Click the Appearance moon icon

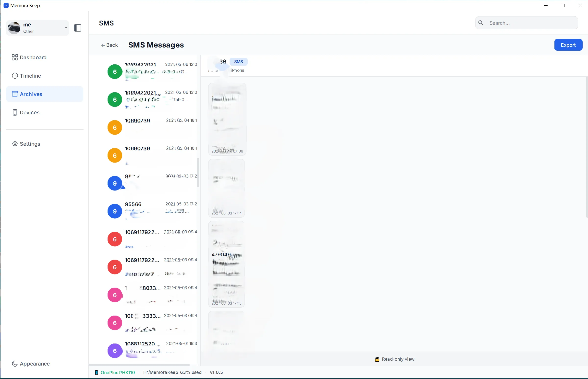[x=15, y=364]
